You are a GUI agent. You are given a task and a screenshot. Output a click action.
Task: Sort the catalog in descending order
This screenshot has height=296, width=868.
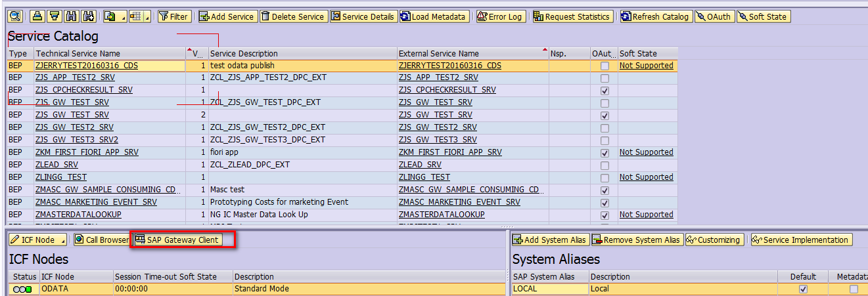55,16
